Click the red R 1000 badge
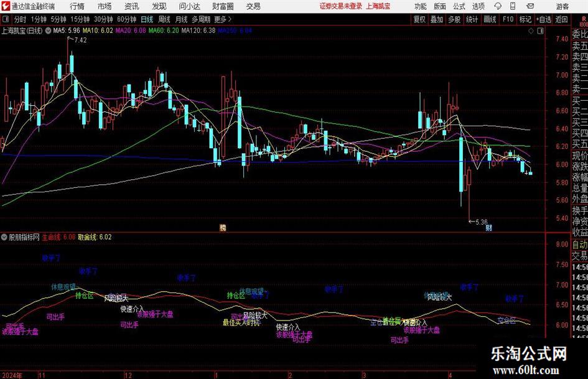The width and height of the screenshot is (588, 379). pyautogui.click(x=584, y=21)
